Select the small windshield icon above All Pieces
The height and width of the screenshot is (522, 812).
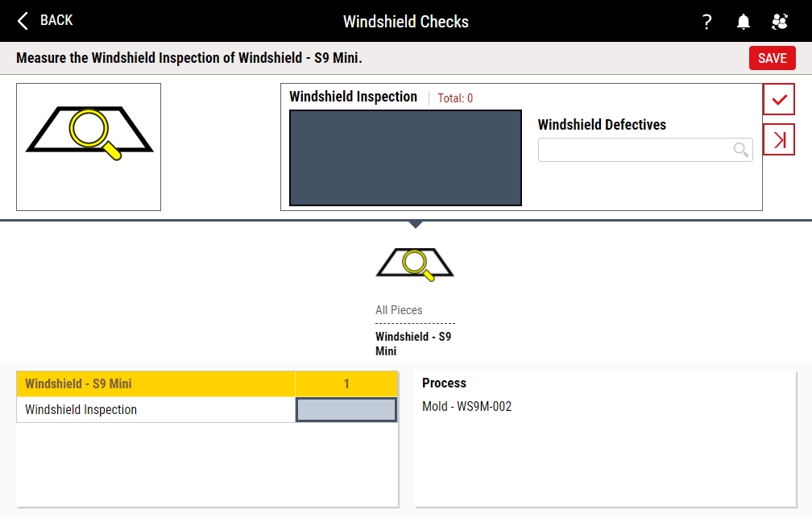pyautogui.click(x=415, y=263)
